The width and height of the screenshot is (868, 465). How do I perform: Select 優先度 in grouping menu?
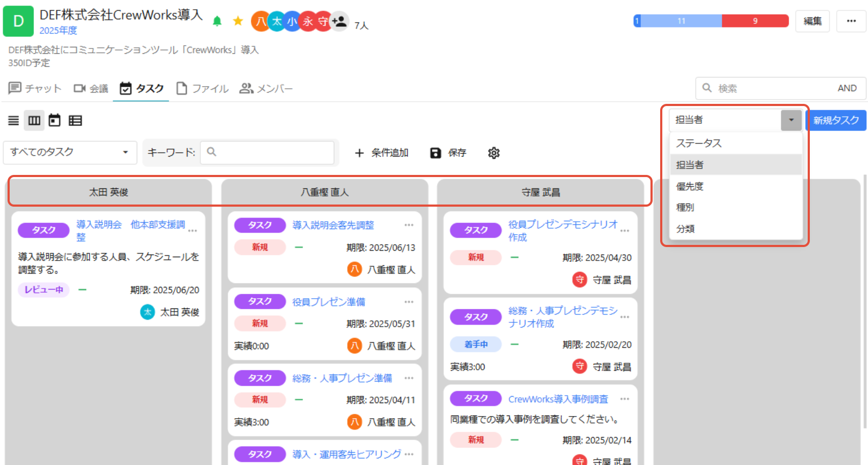click(736, 186)
